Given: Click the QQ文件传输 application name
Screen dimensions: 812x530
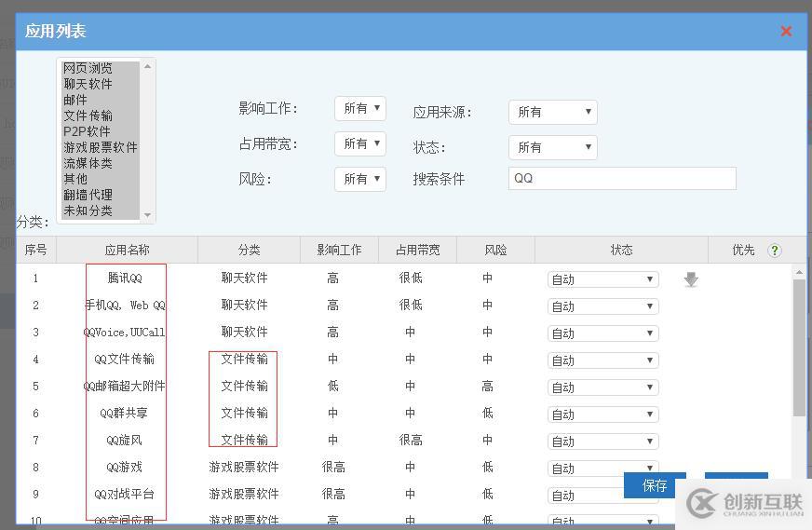Looking at the screenshot, I should 124,359.
